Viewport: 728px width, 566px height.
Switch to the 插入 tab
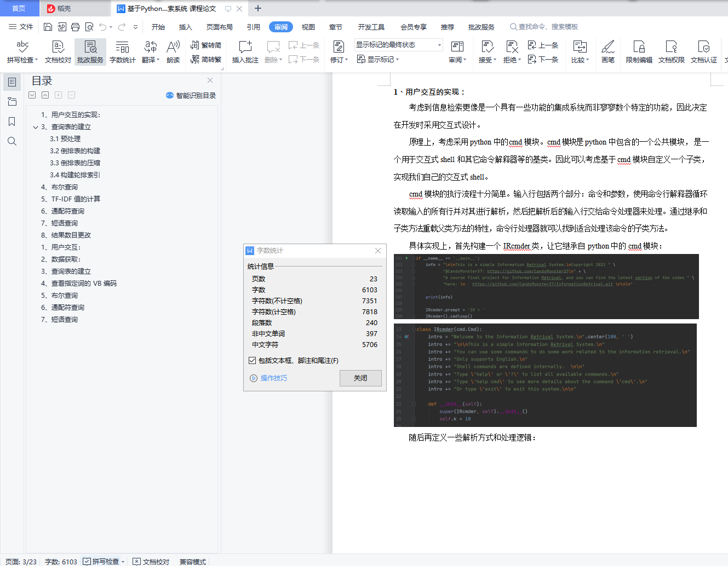(x=186, y=27)
